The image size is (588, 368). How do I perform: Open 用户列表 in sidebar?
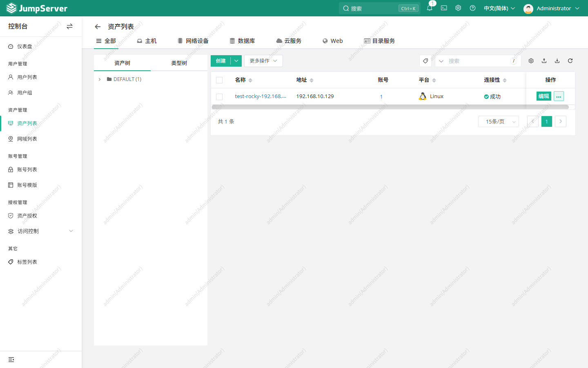point(41,77)
